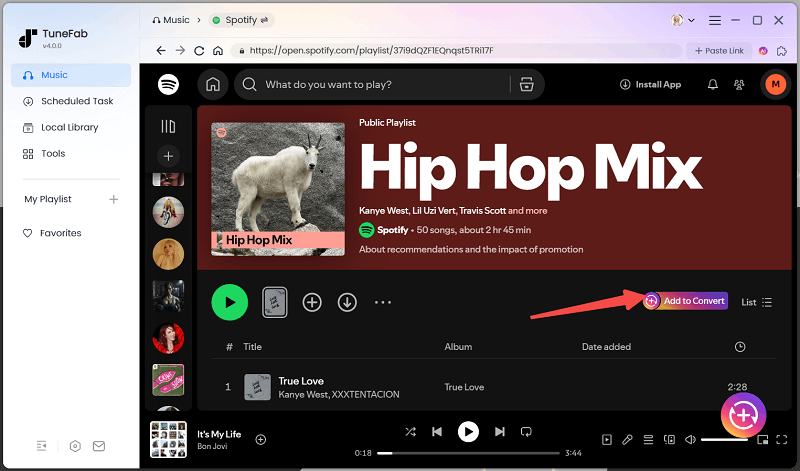800x471 pixels.
Task: Open the List view options dropdown
Action: [756, 302]
